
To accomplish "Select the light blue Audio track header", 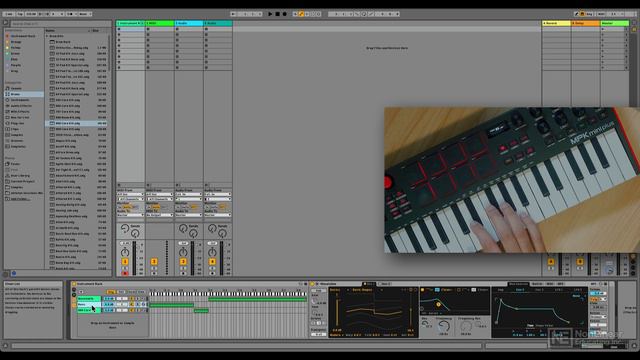I will click(x=189, y=23).
